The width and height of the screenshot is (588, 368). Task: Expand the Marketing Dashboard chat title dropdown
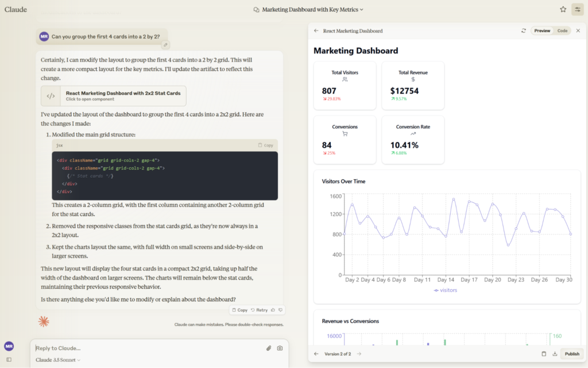pos(309,9)
